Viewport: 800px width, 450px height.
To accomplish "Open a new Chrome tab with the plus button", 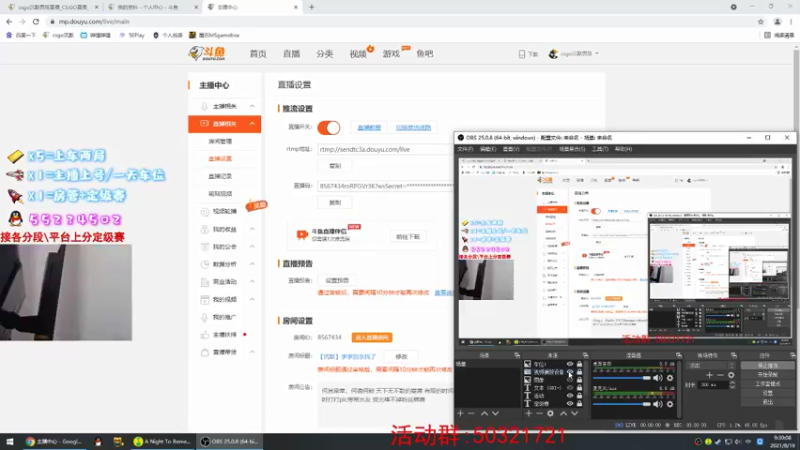I will click(311, 7).
